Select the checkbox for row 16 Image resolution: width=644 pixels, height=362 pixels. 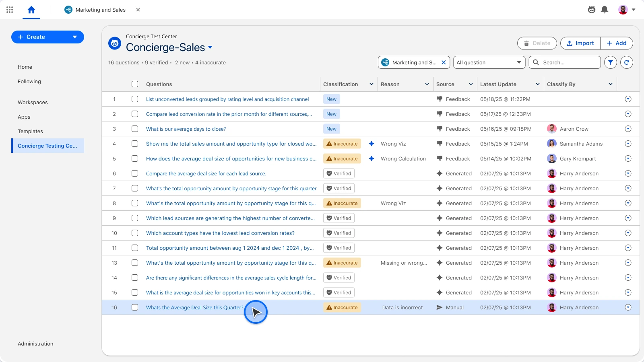[x=135, y=307]
